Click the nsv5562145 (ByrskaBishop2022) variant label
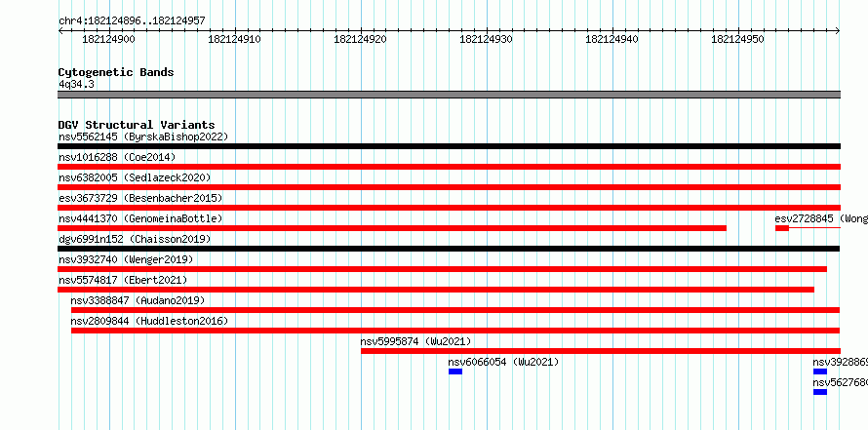This screenshot has height=430, width=868. point(143,137)
